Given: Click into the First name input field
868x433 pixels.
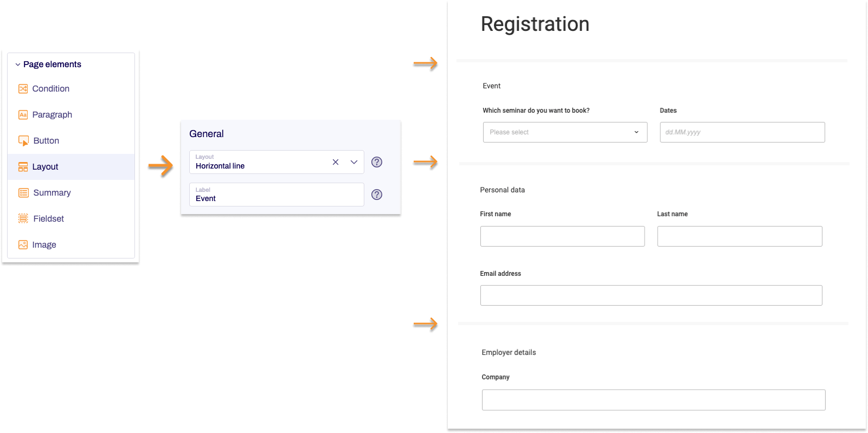Looking at the screenshot, I should 562,236.
